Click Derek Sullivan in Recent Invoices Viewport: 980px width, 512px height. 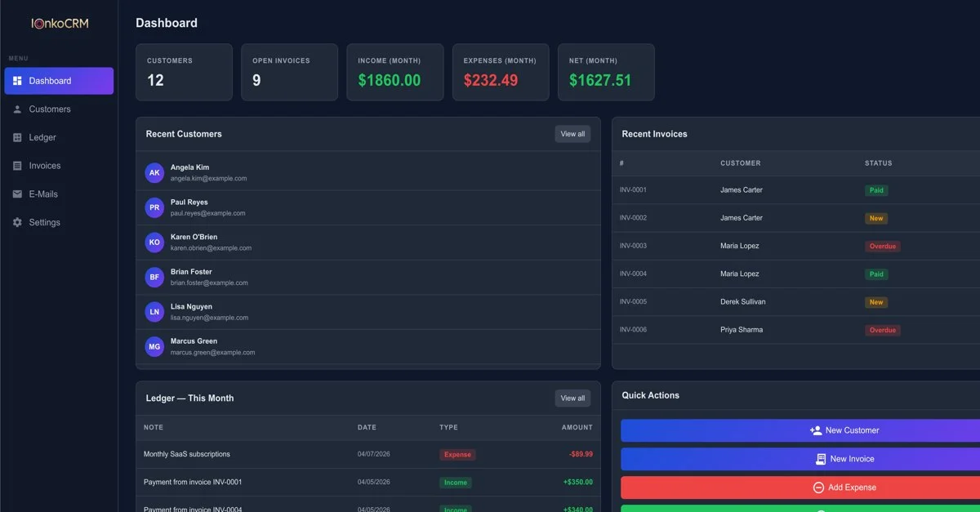coord(743,302)
